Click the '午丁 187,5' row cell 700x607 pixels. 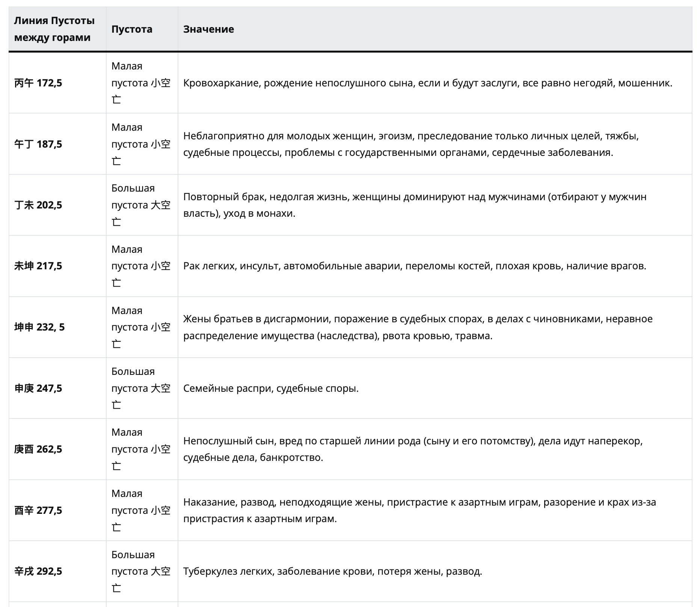[x=38, y=144]
